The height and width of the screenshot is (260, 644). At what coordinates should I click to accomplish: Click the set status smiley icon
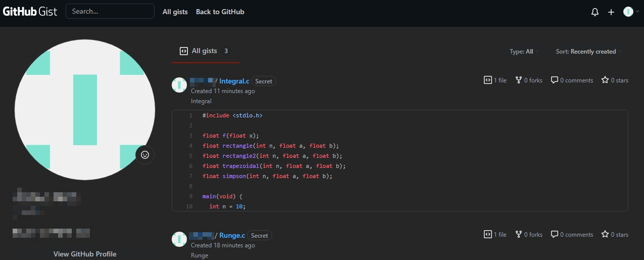click(x=145, y=155)
